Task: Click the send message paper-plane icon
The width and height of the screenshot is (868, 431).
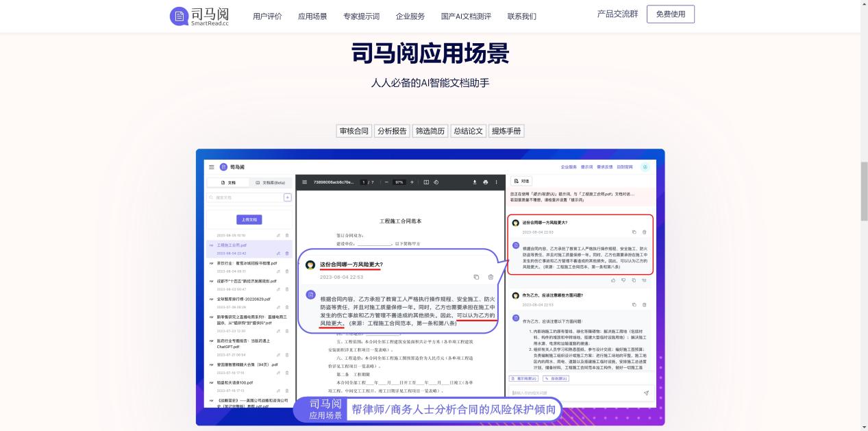Action: [645, 393]
